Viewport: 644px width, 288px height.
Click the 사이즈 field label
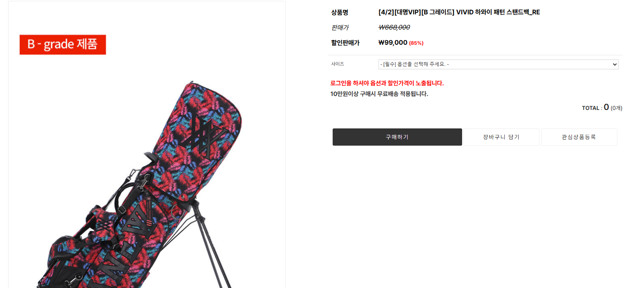338,64
